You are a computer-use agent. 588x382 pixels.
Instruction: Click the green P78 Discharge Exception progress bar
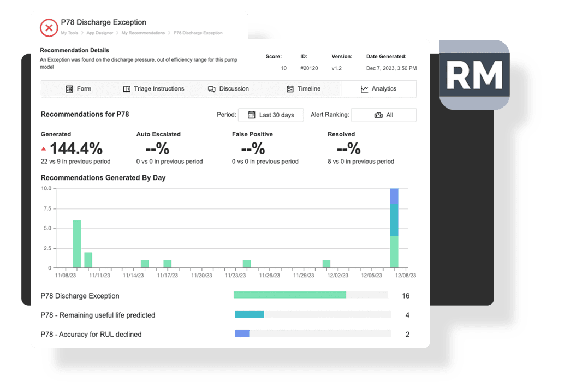(x=289, y=295)
